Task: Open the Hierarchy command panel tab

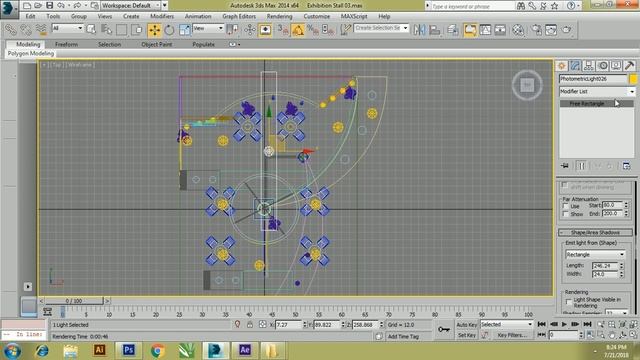Action: [x=589, y=66]
